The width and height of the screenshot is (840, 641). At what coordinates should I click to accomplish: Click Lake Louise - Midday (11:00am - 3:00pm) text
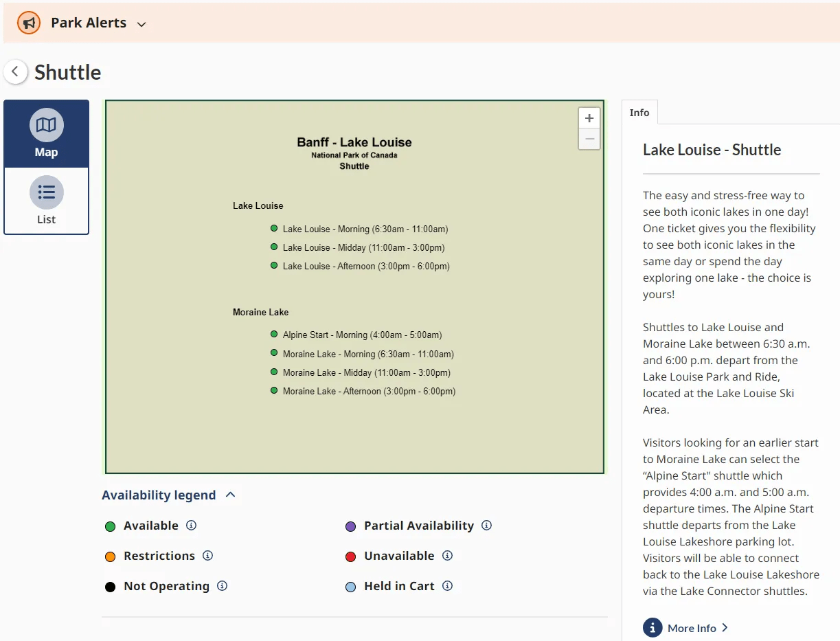pos(364,247)
